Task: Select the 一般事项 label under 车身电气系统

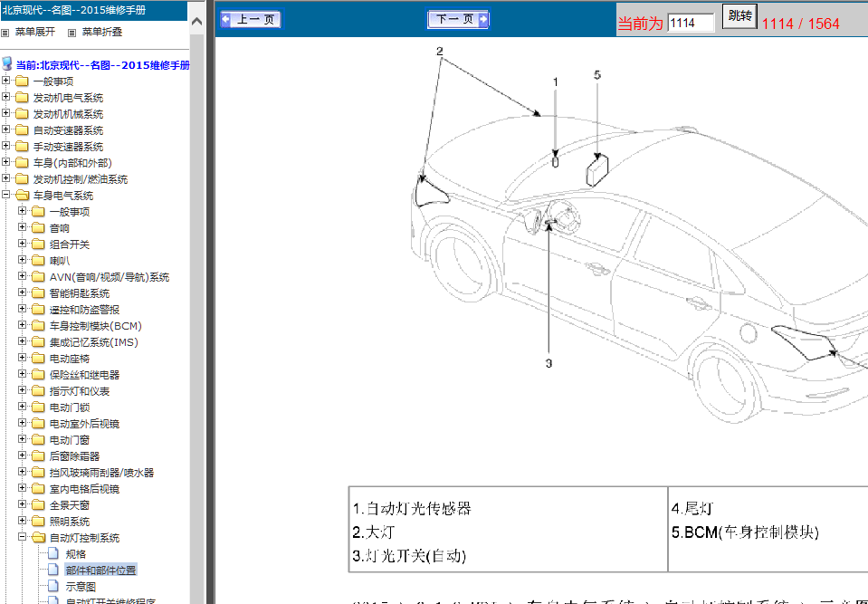Action: click(x=69, y=212)
